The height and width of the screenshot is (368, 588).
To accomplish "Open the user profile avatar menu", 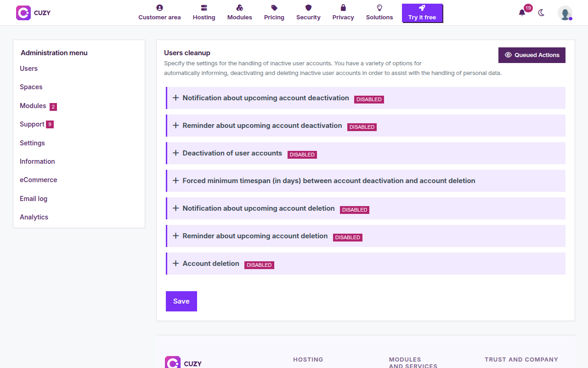I will (x=565, y=13).
